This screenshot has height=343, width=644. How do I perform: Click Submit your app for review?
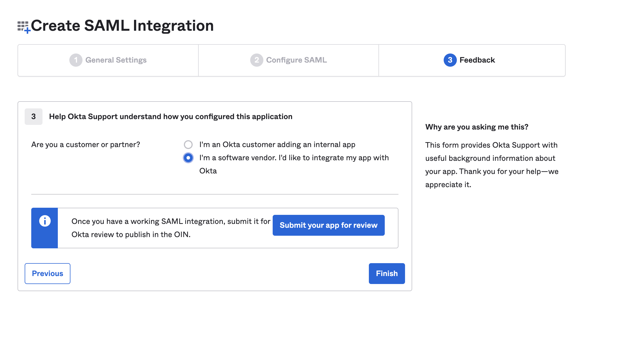click(328, 225)
